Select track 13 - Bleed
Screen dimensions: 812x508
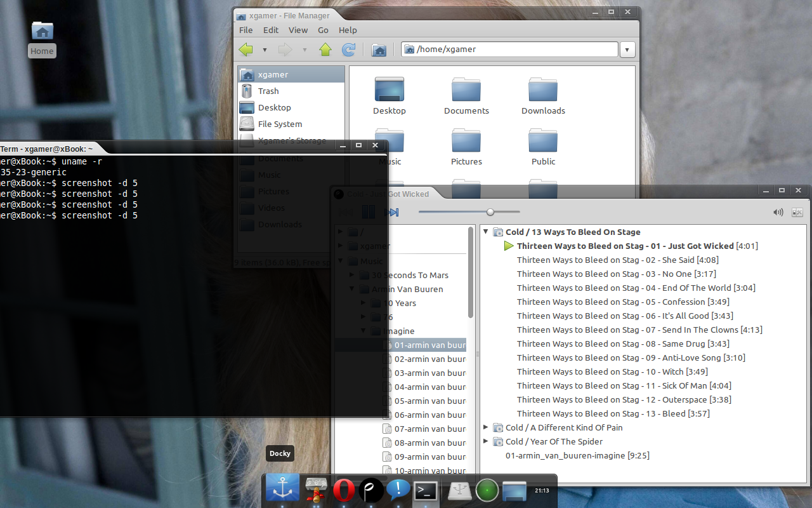coord(613,413)
